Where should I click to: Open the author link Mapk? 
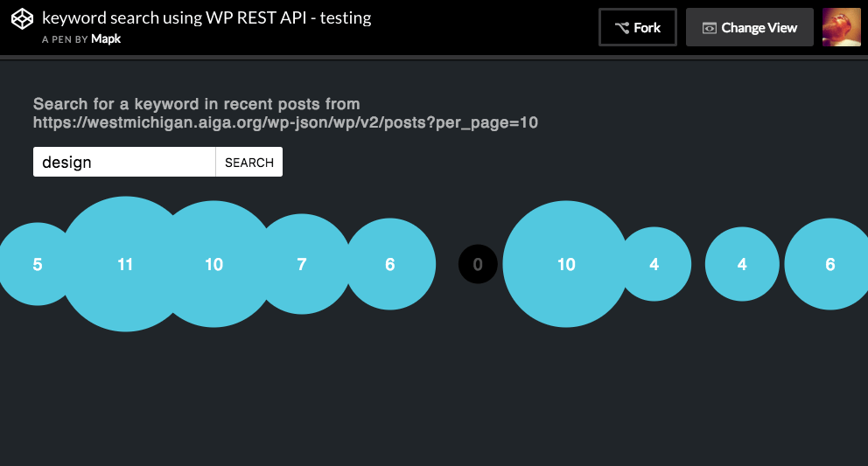[104, 39]
